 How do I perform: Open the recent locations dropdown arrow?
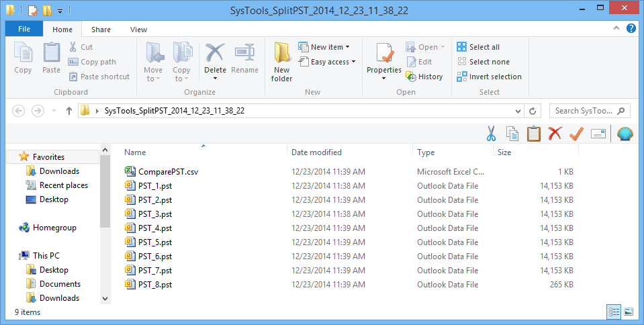pyautogui.click(x=54, y=111)
